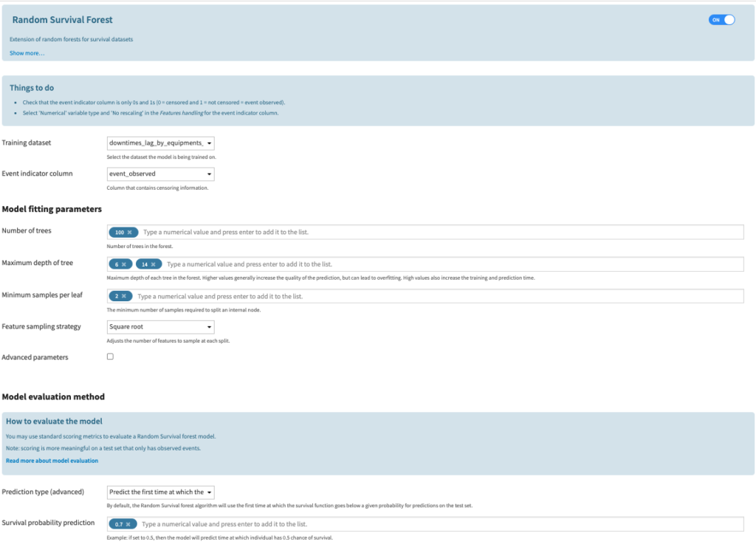Viewport: 756px width, 550px height.
Task: Click the Number of trees input field
Action: (436, 233)
